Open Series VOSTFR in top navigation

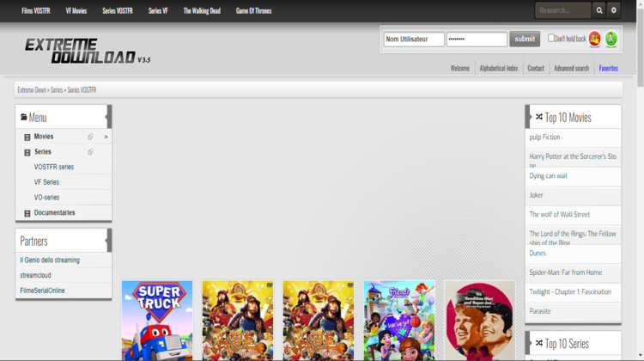118,10
